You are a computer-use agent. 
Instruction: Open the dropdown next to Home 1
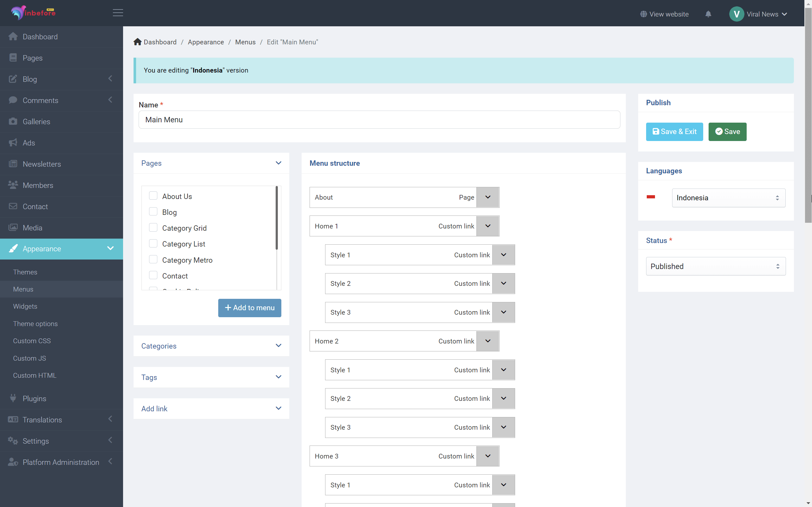[487, 226]
